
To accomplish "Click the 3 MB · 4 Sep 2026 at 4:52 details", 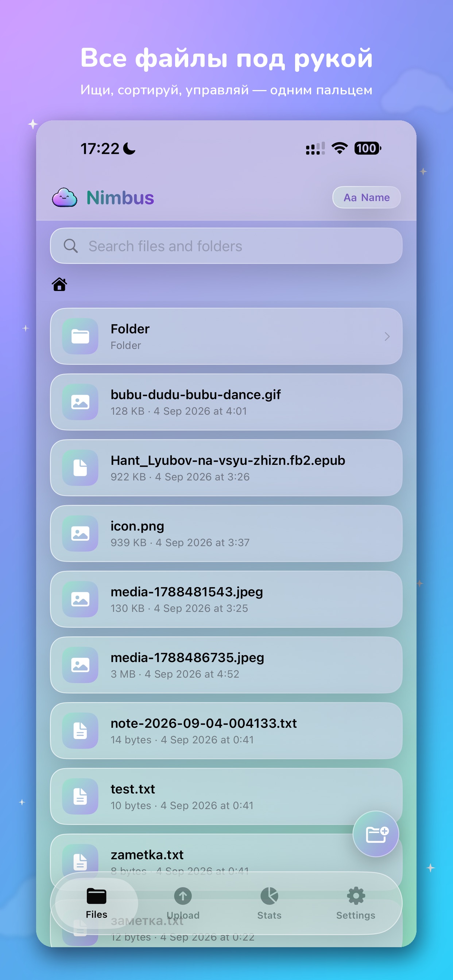I will 175,674.
